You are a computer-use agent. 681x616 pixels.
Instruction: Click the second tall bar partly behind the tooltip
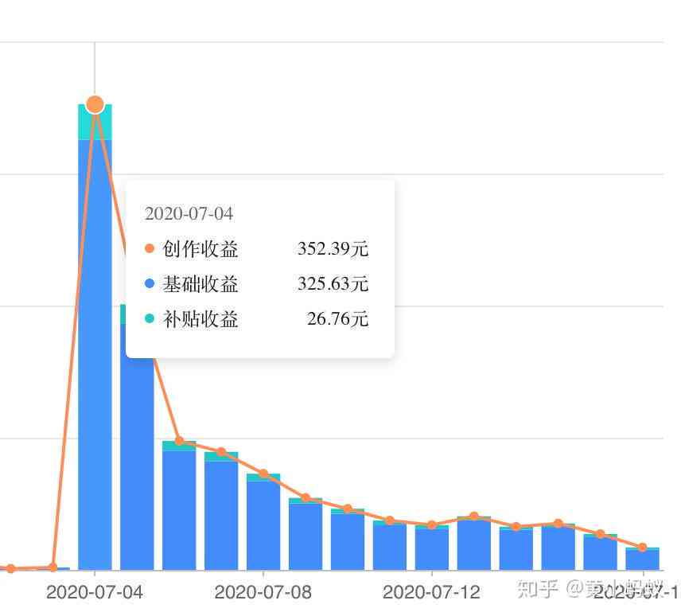click(x=138, y=437)
